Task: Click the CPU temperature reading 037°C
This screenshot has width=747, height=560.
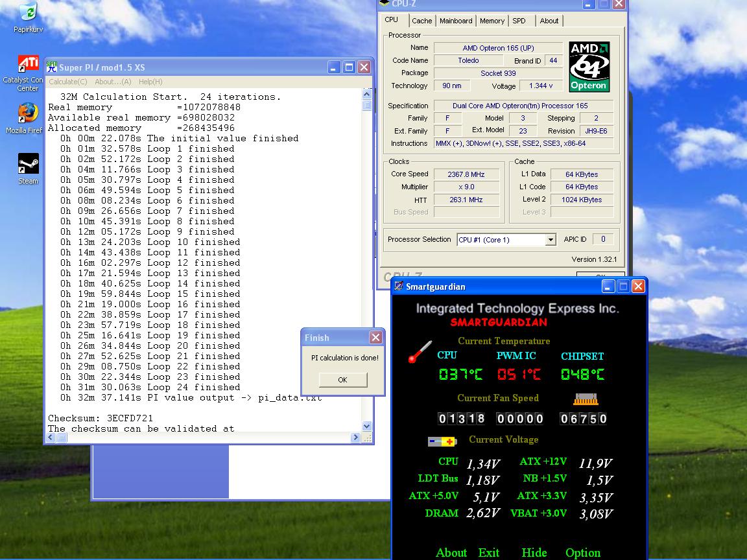Action: (x=460, y=374)
